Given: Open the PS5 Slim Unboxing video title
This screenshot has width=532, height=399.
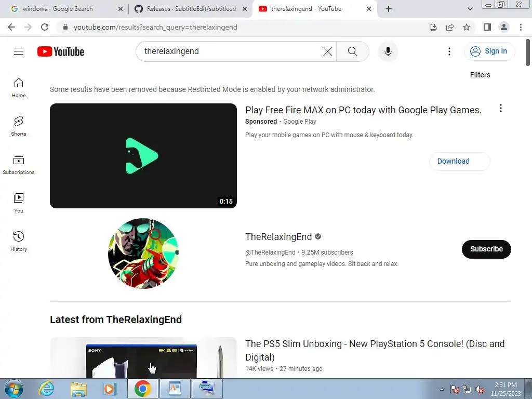Looking at the screenshot, I should pyautogui.click(x=375, y=350).
